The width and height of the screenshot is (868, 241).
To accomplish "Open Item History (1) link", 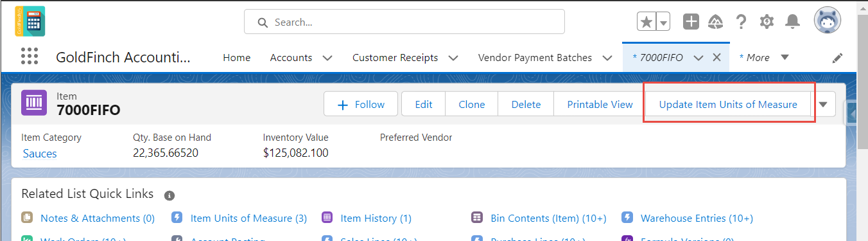I will pyautogui.click(x=376, y=219).
